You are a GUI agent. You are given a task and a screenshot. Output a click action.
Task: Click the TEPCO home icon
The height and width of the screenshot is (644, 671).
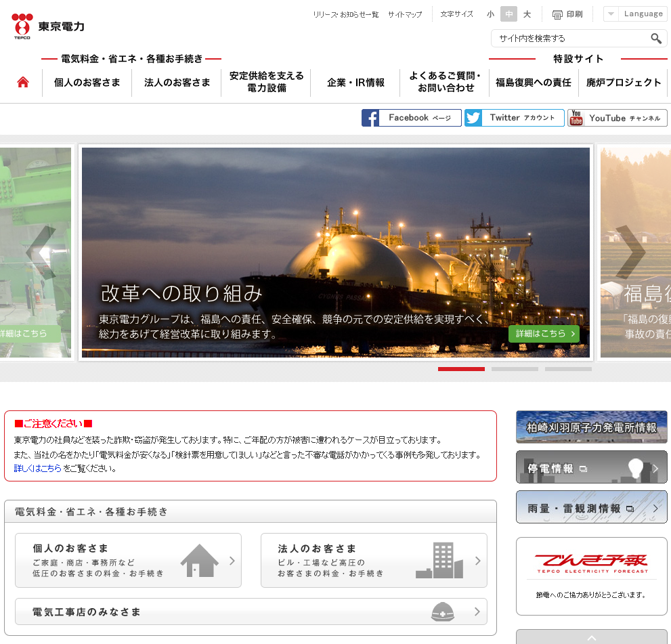coord(22,81)
